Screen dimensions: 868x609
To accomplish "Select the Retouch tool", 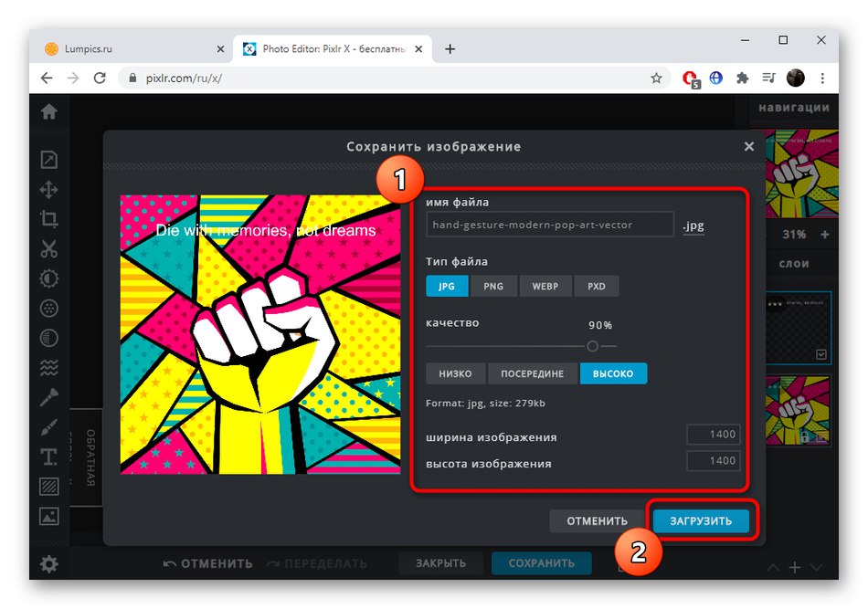I will point(48,397).
